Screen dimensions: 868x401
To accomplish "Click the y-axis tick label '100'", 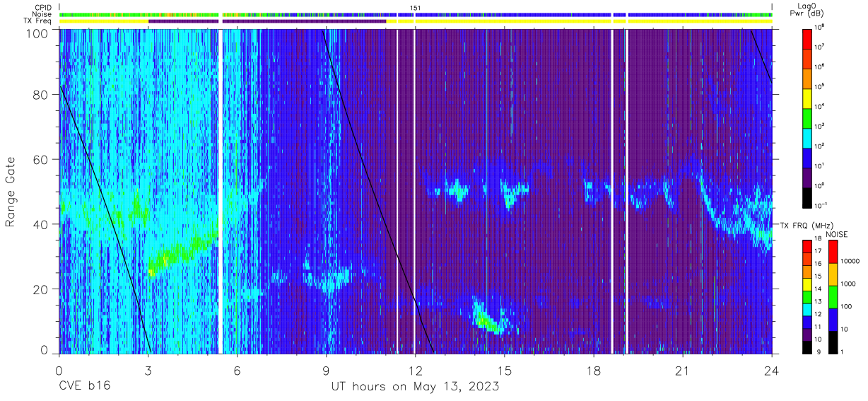I will pyautogui.click(x=38, y=33).
